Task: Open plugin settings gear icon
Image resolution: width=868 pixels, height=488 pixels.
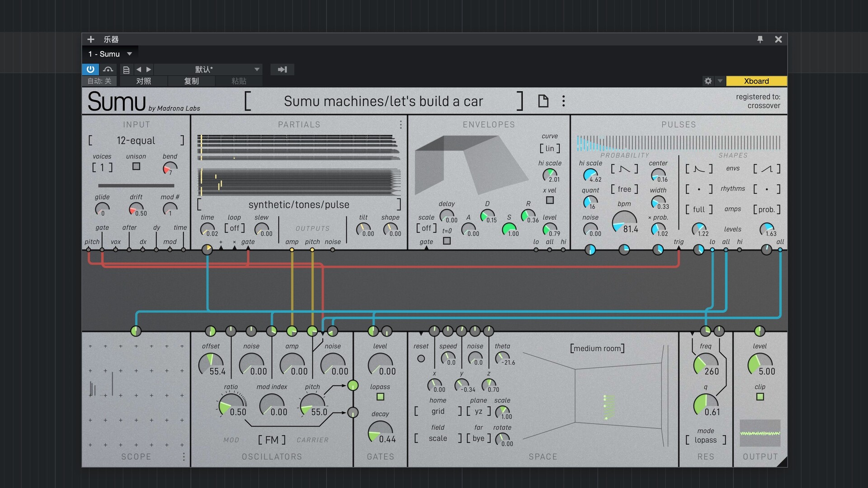Action: click(708, 81)
